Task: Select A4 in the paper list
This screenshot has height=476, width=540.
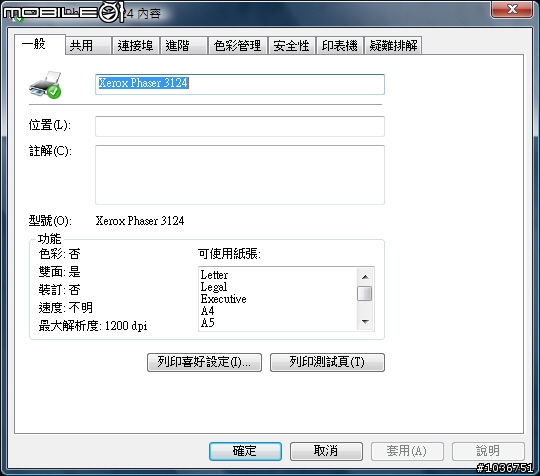Action: (x=208, y=311)
